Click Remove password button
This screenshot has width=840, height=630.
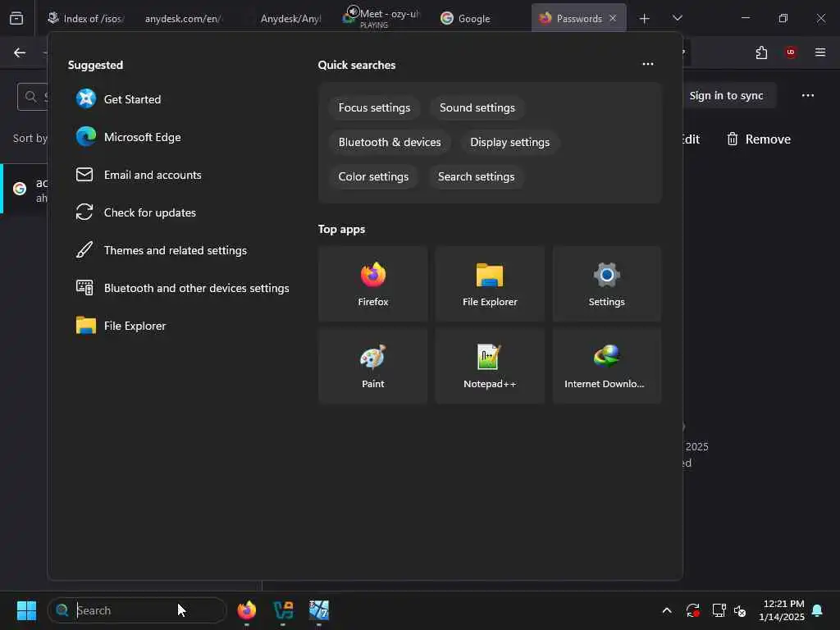[758, 139]
